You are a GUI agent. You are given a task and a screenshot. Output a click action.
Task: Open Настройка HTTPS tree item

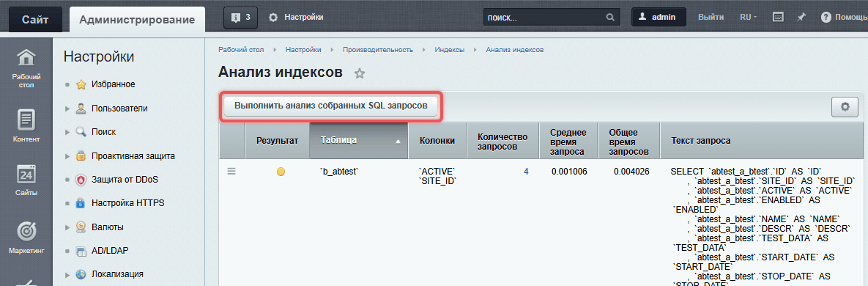point(128,203)
